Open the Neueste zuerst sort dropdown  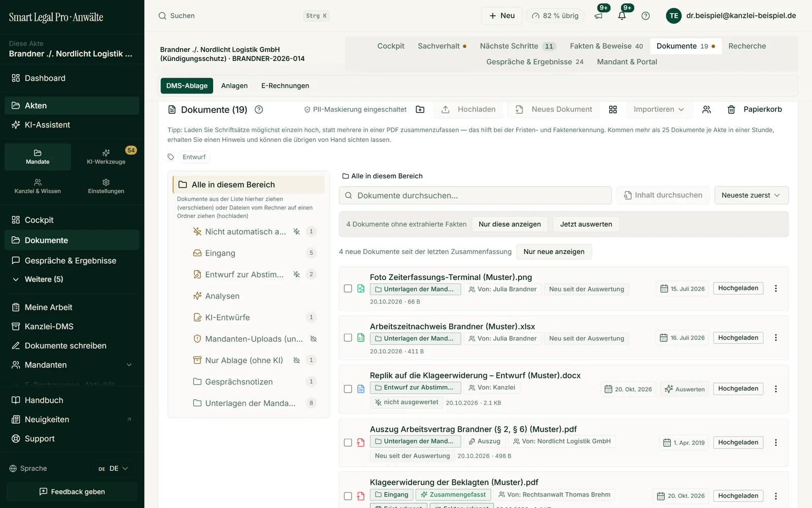751,195
